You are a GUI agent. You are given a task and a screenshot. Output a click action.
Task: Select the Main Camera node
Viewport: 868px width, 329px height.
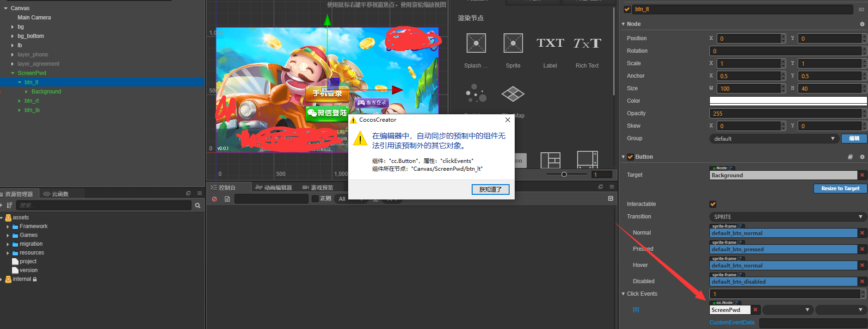(x=34, y=18)
